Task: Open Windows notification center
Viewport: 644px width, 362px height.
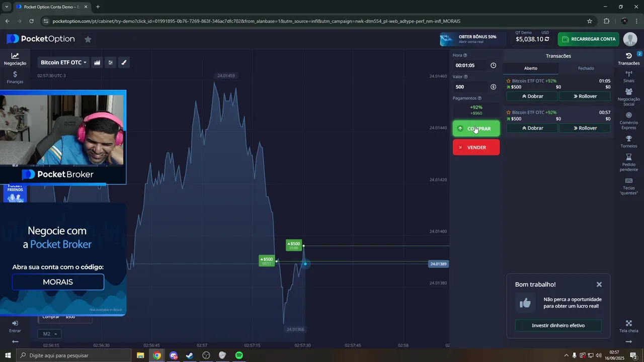Action: click(633, 355)
